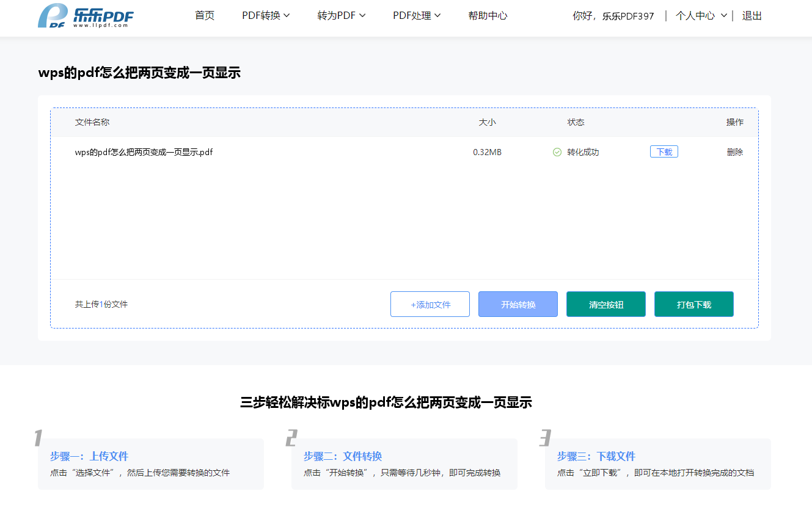The height and width of the screenshot is (516, 812).
Task: Click the 下载 button for the file
Action: 664,152
